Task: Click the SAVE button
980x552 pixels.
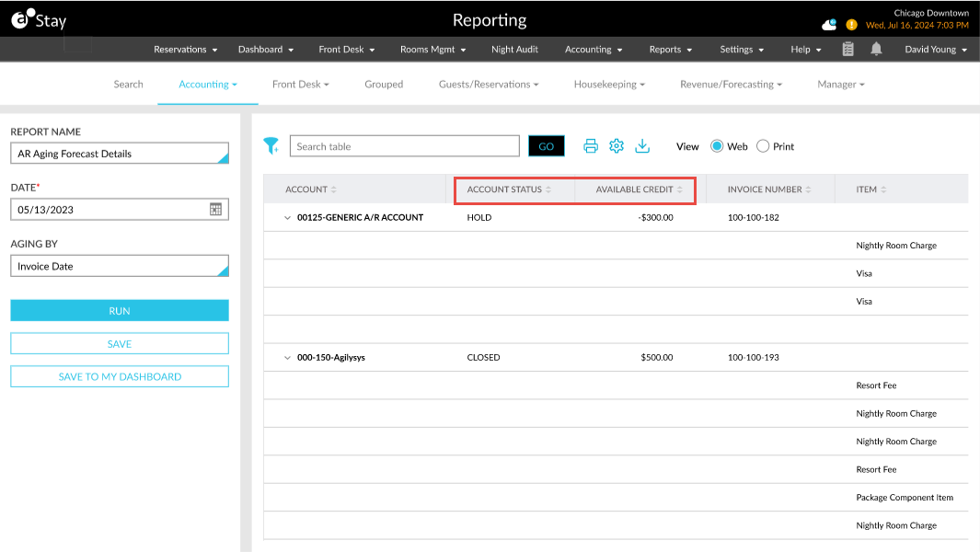Action: click(120, 344)
